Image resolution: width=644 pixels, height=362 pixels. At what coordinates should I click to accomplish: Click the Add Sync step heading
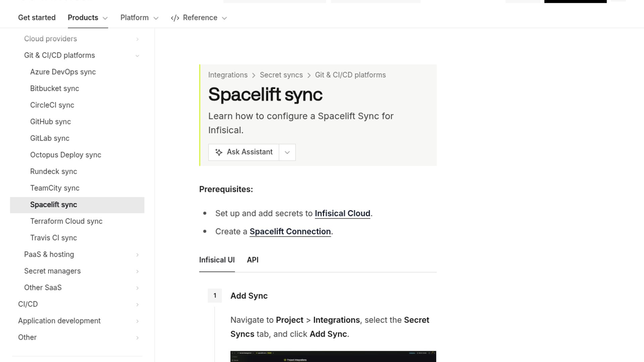point(249,296)
